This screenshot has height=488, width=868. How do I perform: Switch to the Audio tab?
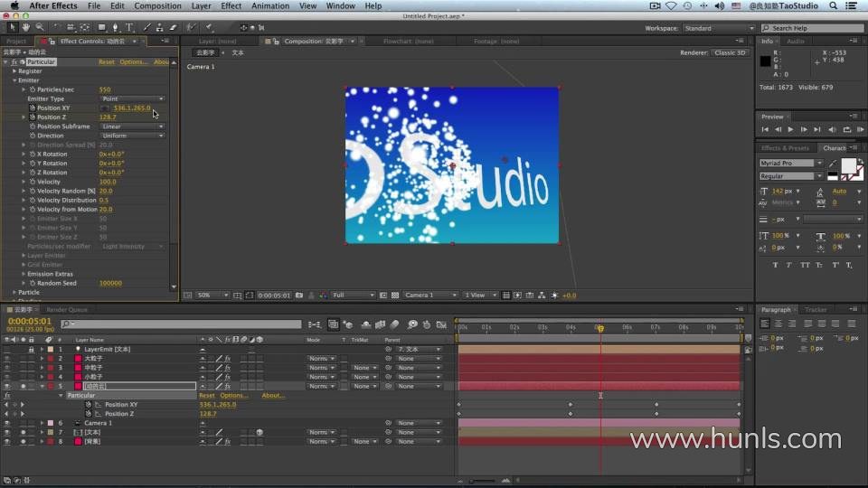[796, 42]
